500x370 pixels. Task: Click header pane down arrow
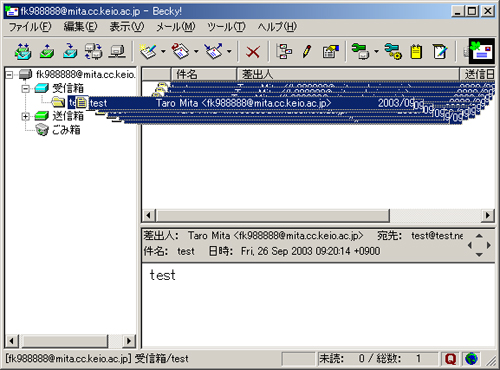point(479,255)
